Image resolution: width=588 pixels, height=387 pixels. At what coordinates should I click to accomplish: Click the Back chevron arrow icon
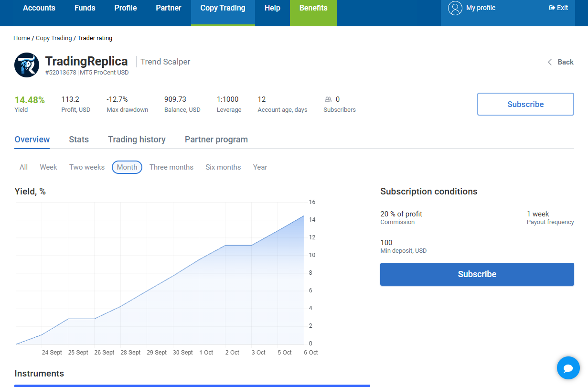550,62
